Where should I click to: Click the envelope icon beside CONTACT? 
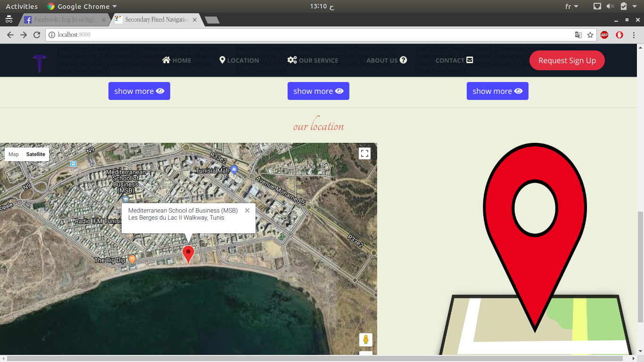point(470,60)
